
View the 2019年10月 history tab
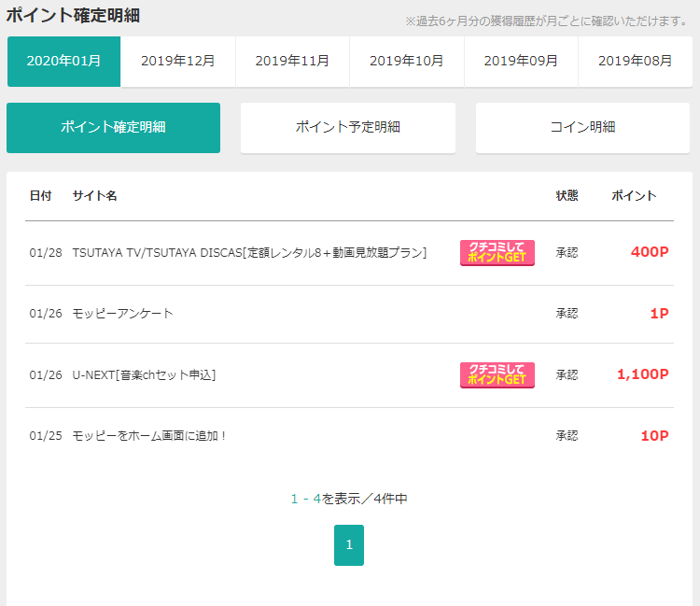407,62
